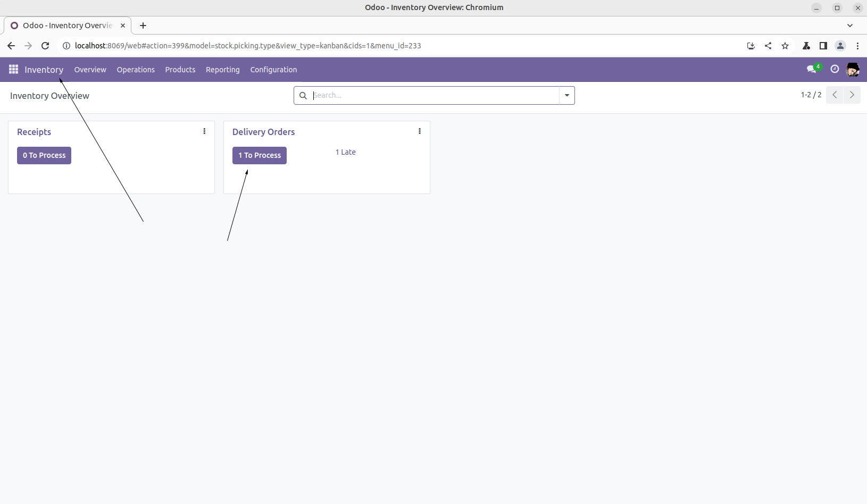This screenshot has width=867, height=504.
Task: Open the Odoo apps grid menu
Action: tap(13, 70)
